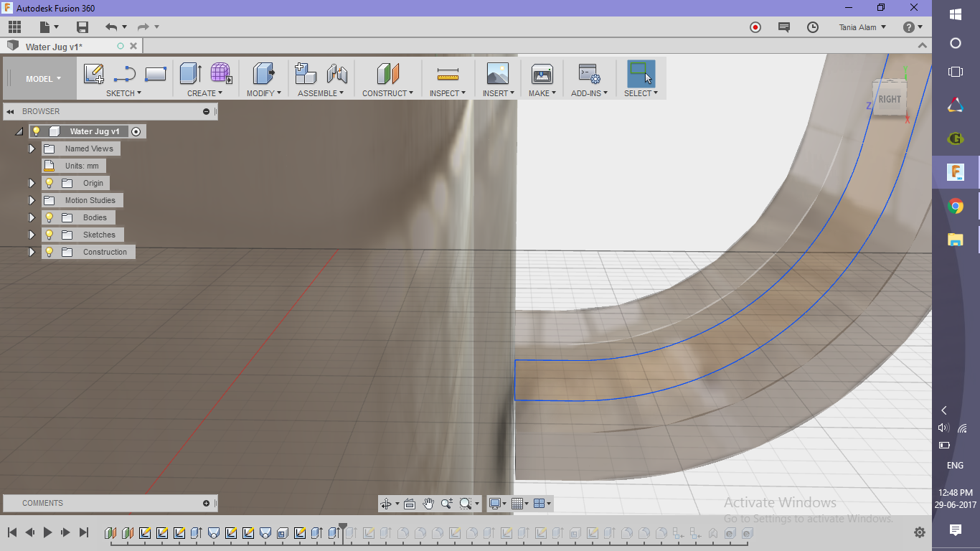Select the Rectangle sketch tool icon
Viewport: 980px width, 551px height.
156,74
